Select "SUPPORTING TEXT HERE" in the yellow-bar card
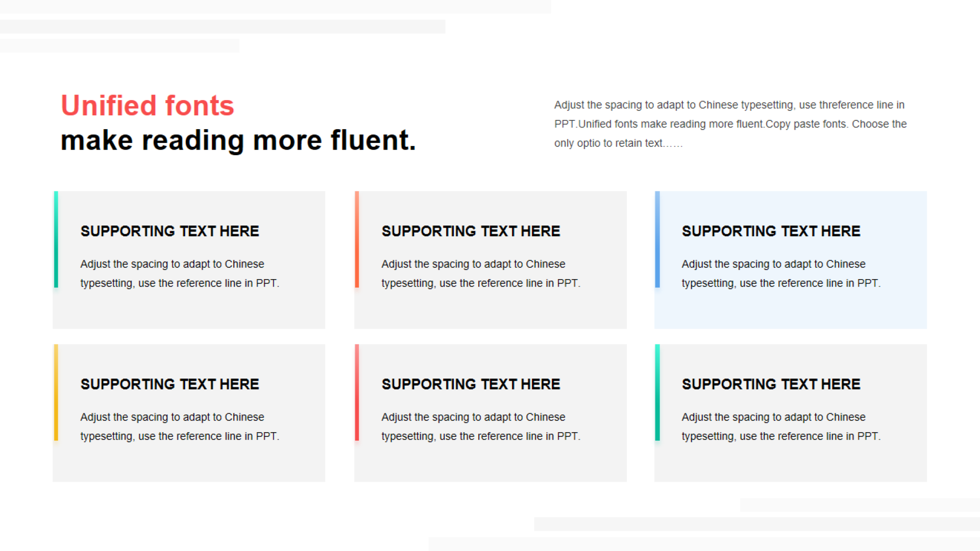Image resolution: width=980 pixels, height=551 pixels. [x=169, y=384]
